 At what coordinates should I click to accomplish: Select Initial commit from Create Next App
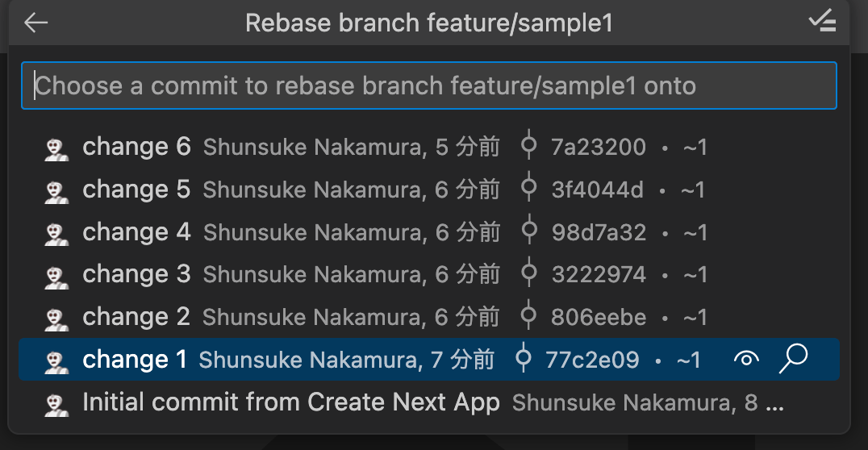[429, 402]
